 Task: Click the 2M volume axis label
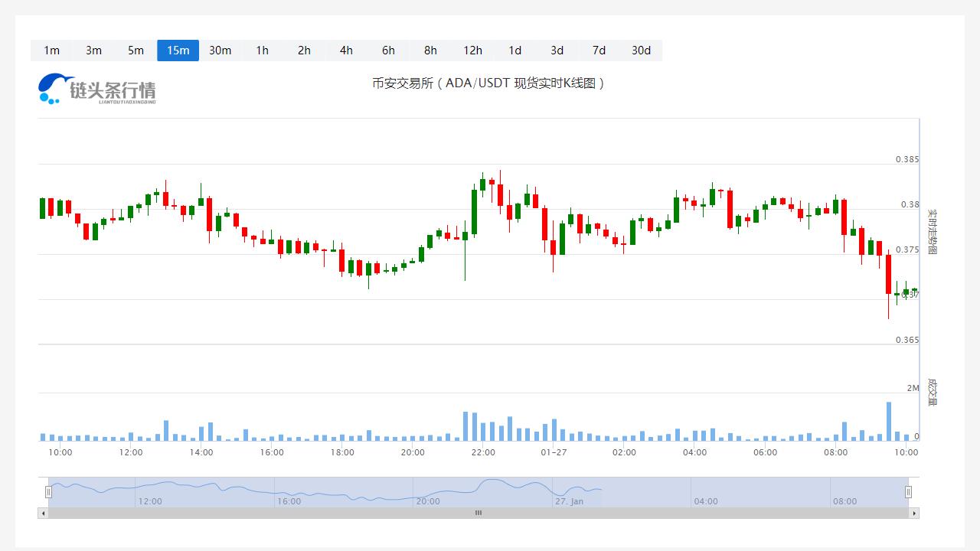913,388
